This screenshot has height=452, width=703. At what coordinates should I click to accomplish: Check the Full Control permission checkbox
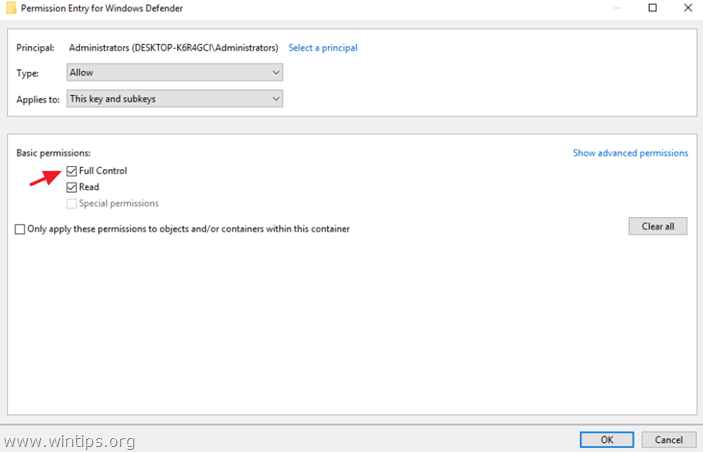(x=72, y=171)
